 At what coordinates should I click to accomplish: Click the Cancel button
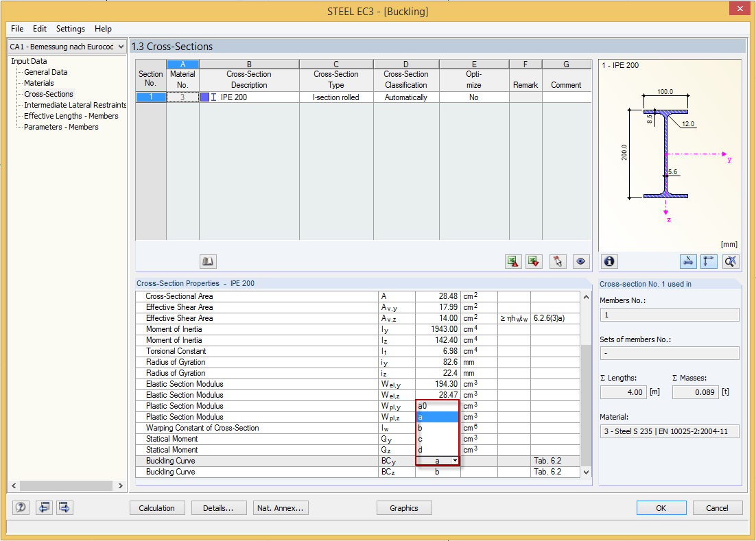coord(717,508)
